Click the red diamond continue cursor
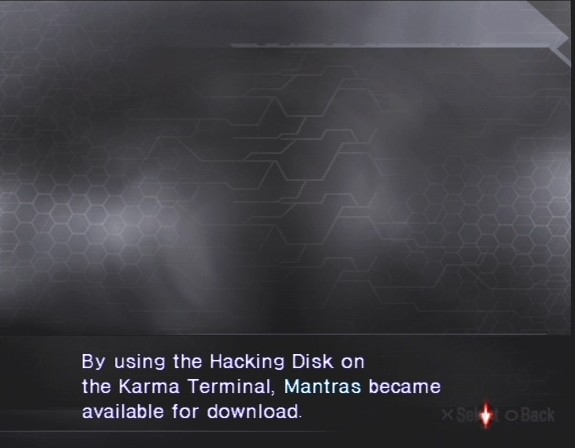The height and width of the screenshot is (448, 575). point(486,415)
